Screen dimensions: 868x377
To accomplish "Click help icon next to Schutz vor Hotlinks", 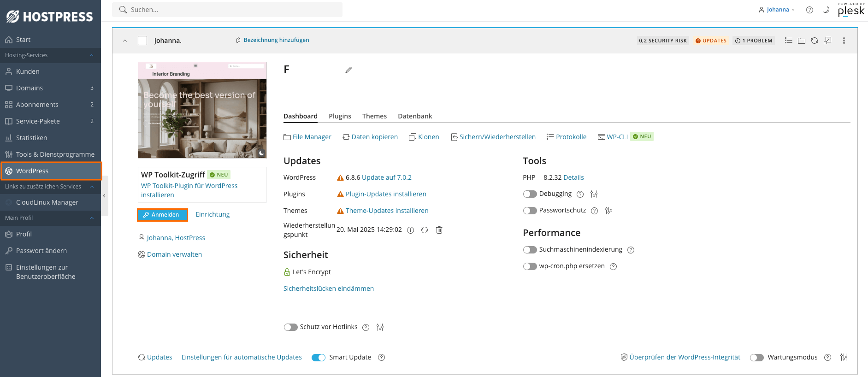I will 366,327.
